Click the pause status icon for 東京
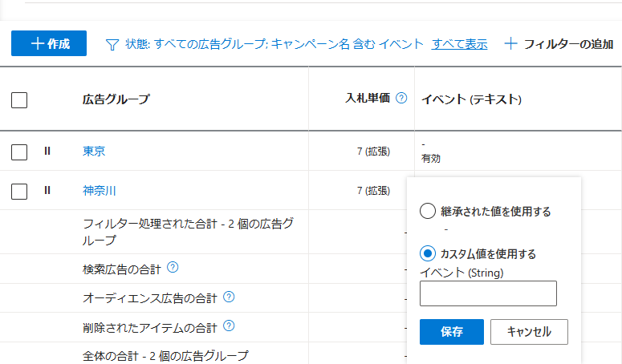This screenshot has height=364, width=622. (47, 151)
